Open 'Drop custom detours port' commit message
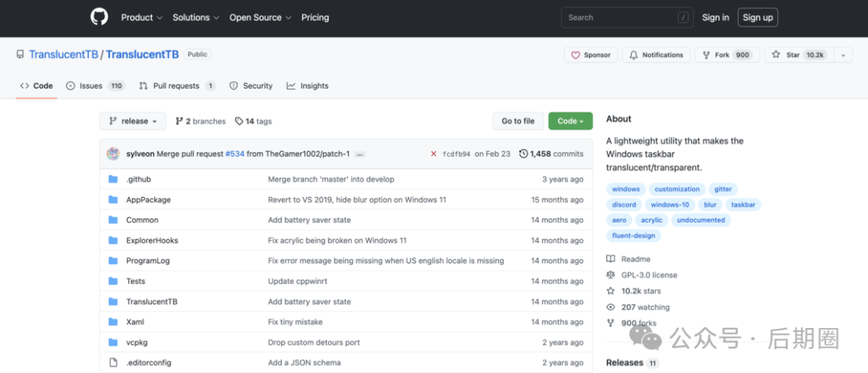This screenshot has height=373, width=868. tap(314, 342)
